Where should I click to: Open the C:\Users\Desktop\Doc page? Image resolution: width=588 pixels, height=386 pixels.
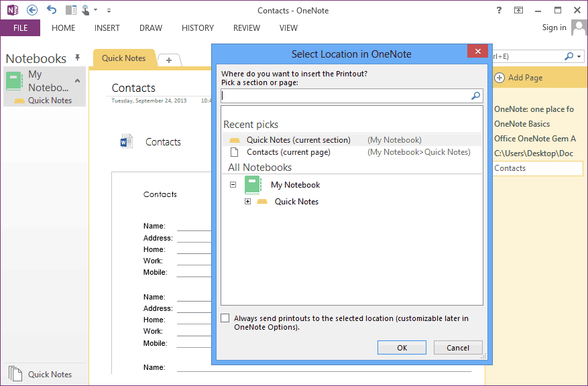(x=534, y=153)
